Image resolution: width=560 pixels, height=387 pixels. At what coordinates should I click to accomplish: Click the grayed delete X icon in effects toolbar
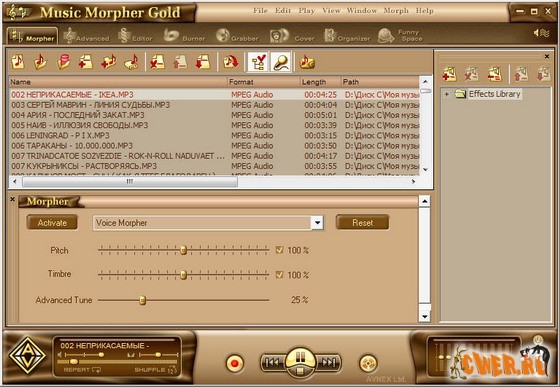pos(472,74)
